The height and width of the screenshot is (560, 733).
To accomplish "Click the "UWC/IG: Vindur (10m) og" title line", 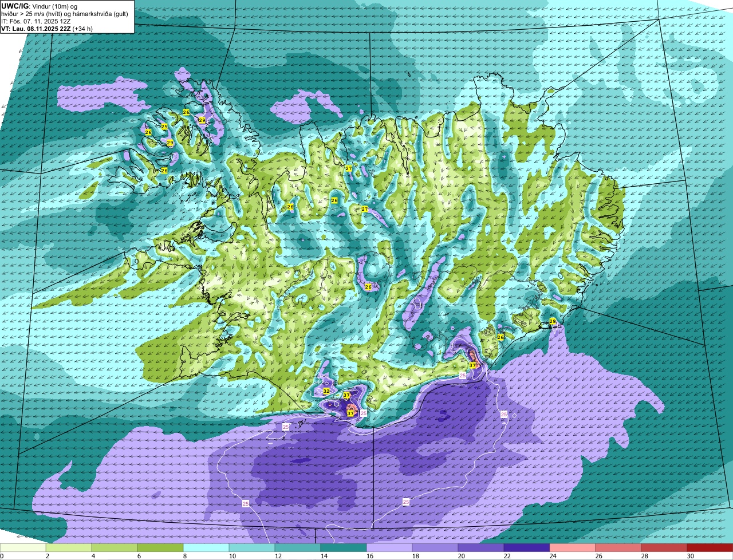I will 40,6.
